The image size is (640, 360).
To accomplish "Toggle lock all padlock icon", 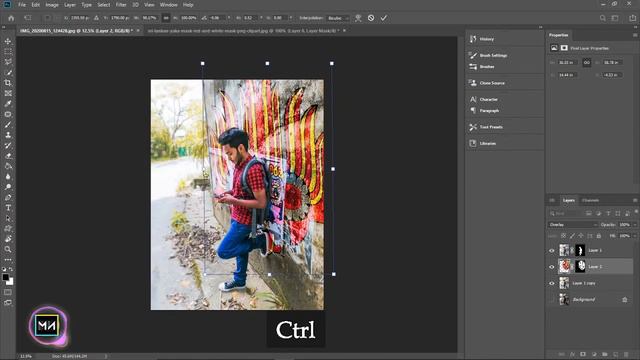I will (x=599, y=236).
